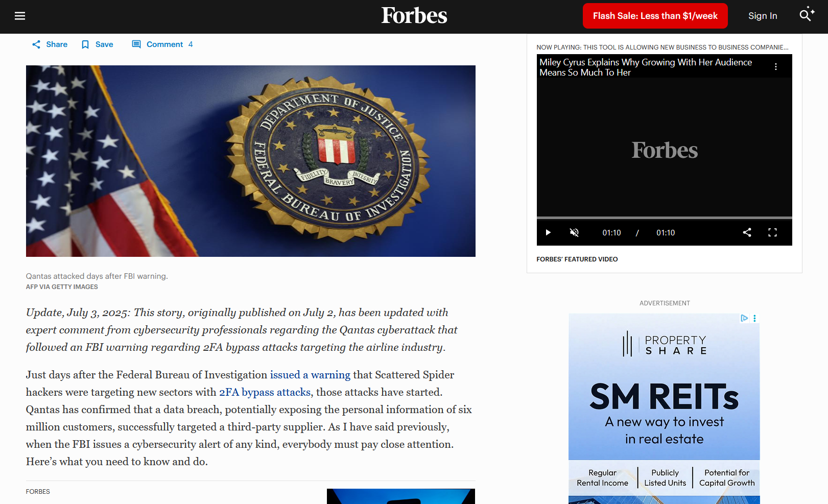Click the Forbes watermark in the video
The height and width of the screenshot is (504, 828).
(665, 150)
